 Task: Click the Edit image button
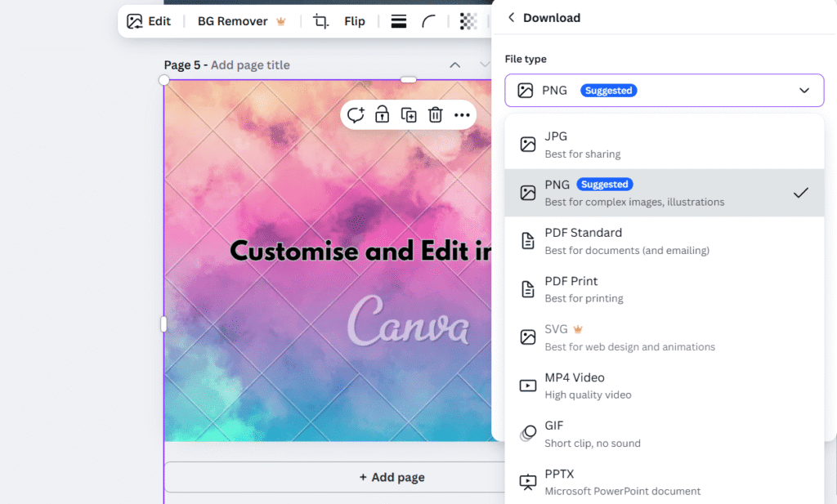point(149,21)
